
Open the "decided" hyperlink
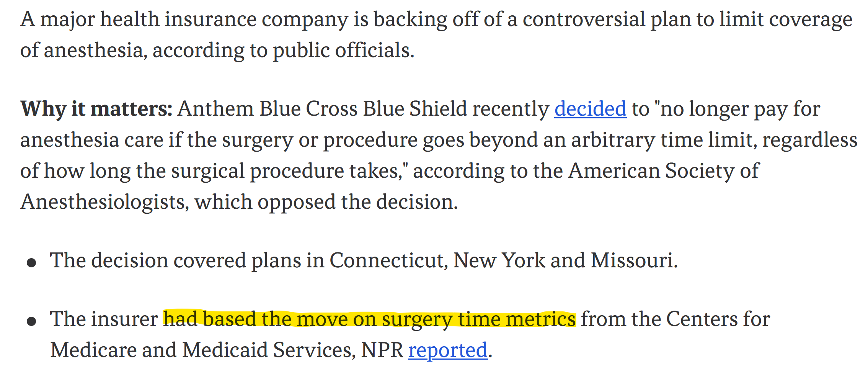pyautogui.click(x=591, y=109)
